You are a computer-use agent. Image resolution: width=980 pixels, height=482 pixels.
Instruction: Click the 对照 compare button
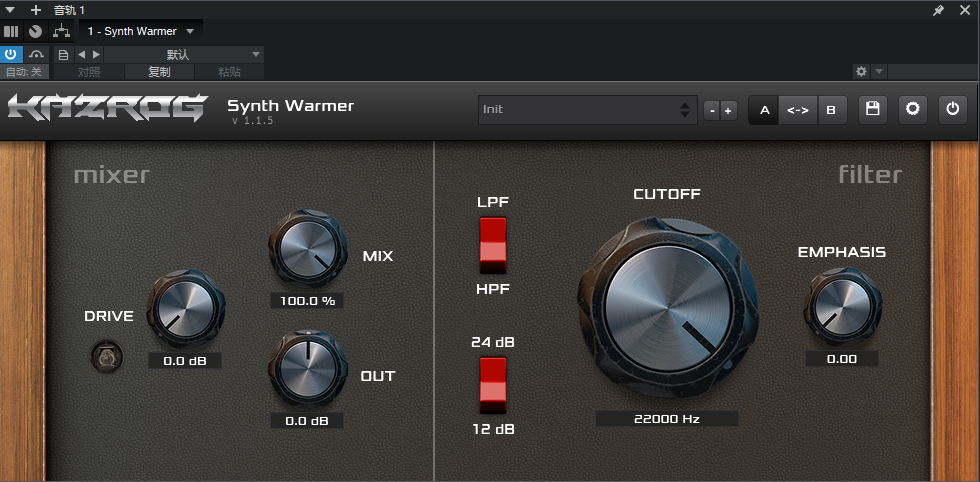[89, 72]
